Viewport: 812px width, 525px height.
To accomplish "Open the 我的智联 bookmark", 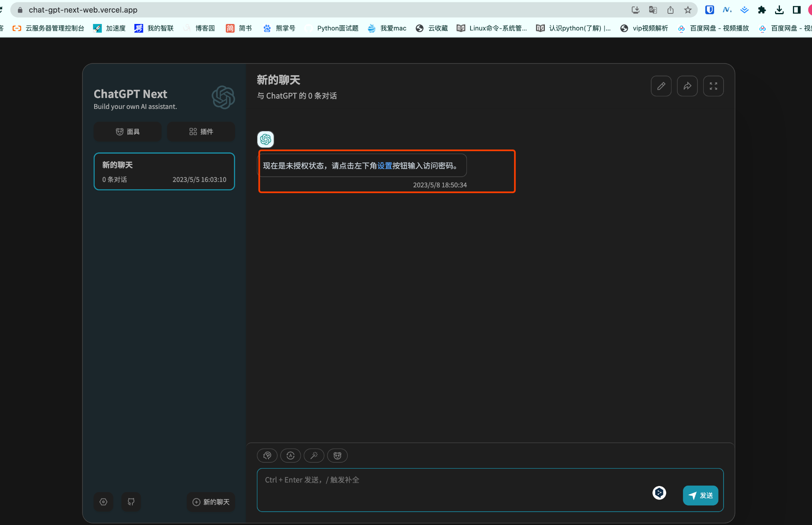I will click(x=154, y=28).
